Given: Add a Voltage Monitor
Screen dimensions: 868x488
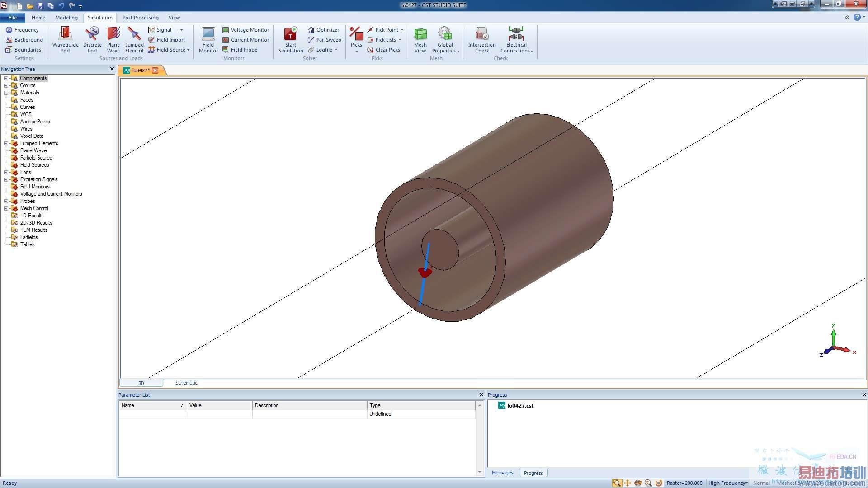Looking at the screenshot, I should (x=245, y=30).
